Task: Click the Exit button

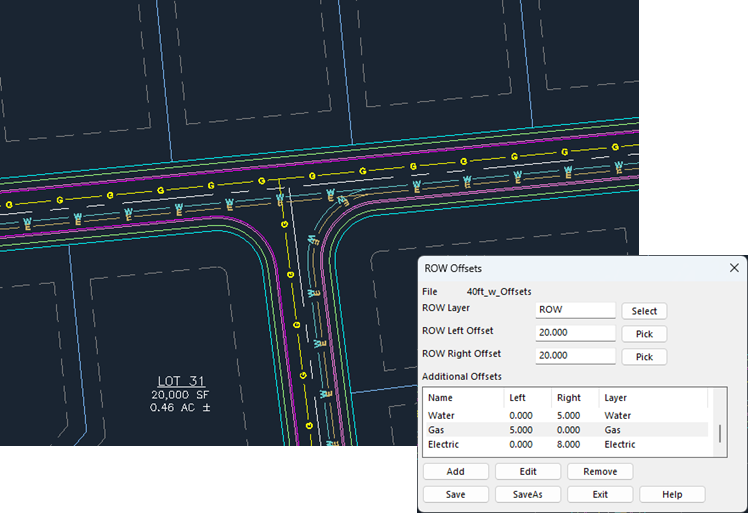Action: pyautogui.click(x=600, y=494)
